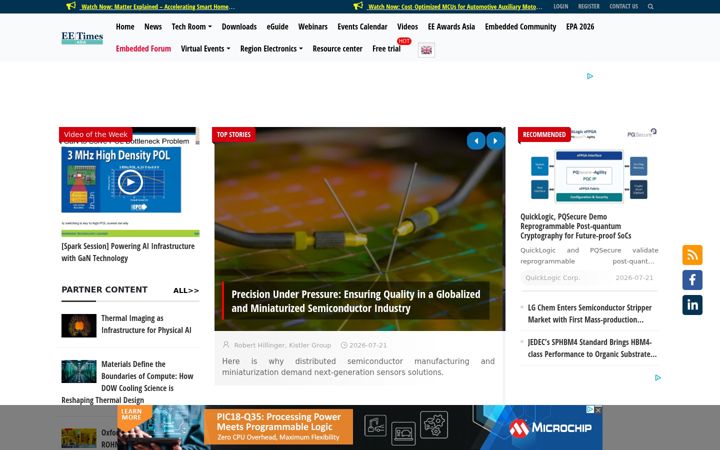Screen dimensions: 720x450
Task: Open the Events Calendar menu item
Action: tap(362, 27)
